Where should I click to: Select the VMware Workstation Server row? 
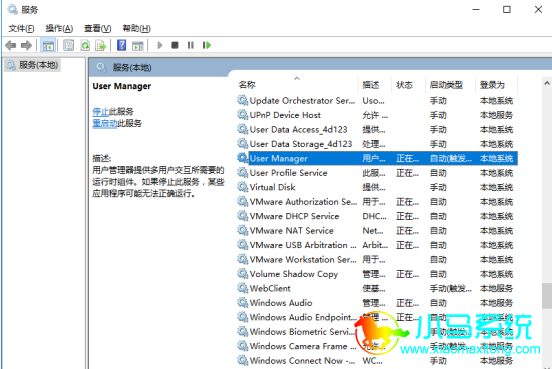point(377,259)
